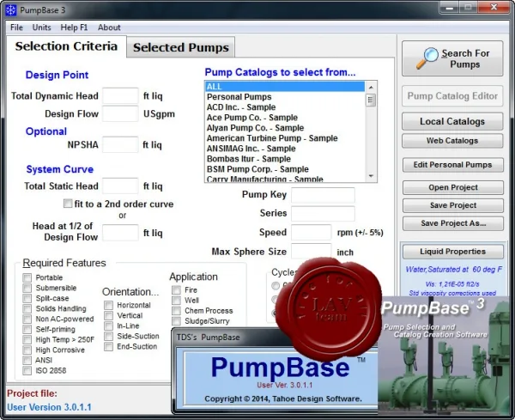
Task: Switch to the Selected Pumps tab
Action: pos(180,47)
